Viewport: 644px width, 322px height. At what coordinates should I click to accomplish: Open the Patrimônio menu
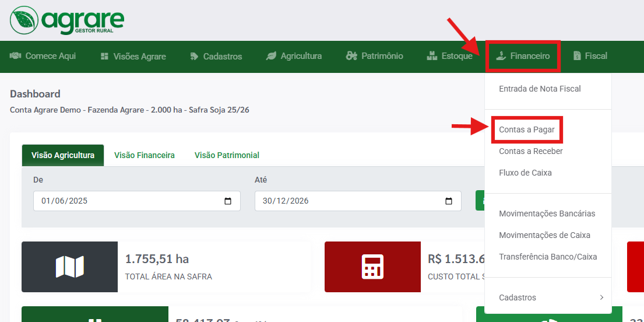click(374, 57)
